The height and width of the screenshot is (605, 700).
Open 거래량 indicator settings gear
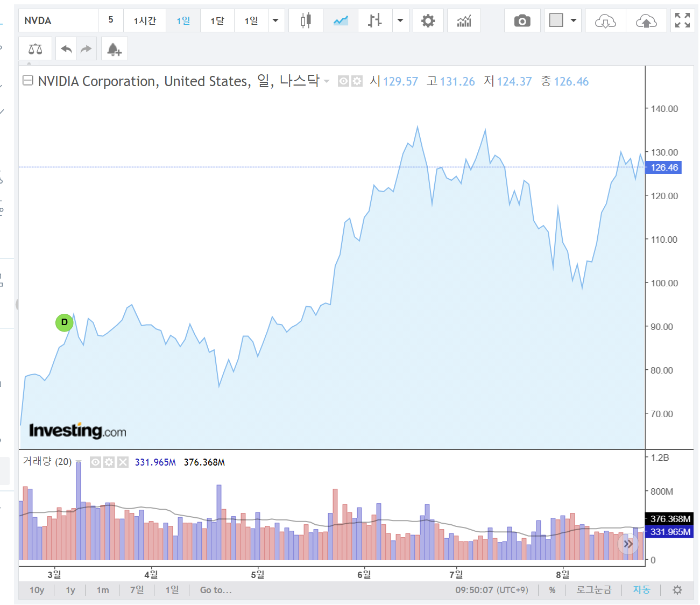[x=109, y=462]
